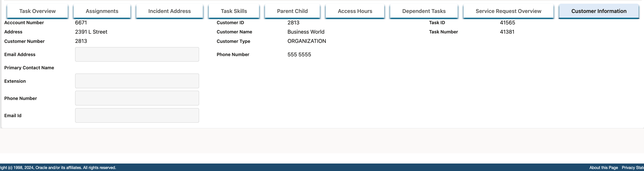Open Service Request Overview tab
This screenshot has height=171, width=644.
tap(508, 11)
